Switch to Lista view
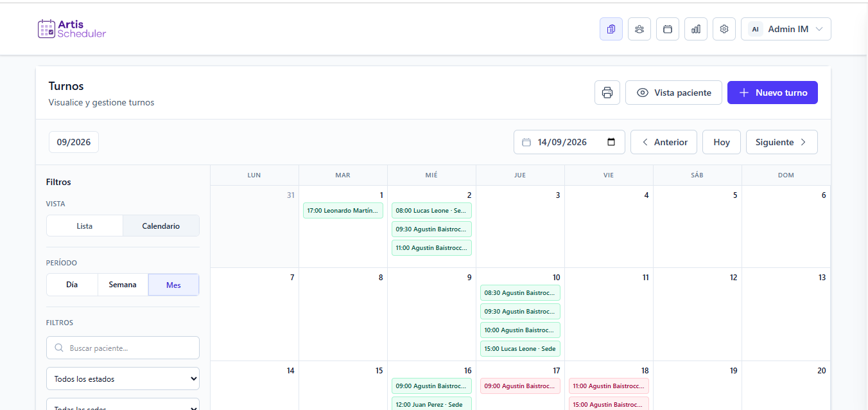868x410 pixels. pos(85,226)
